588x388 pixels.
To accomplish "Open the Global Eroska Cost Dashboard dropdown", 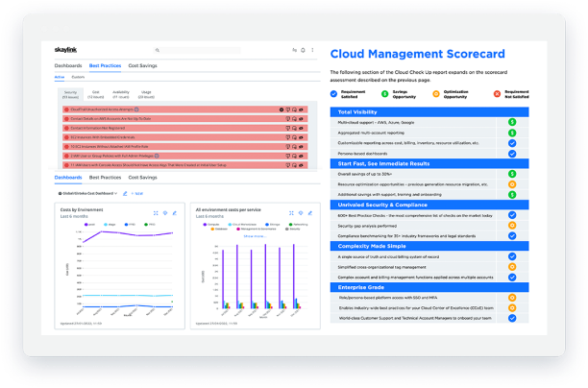I will (88, 193).
